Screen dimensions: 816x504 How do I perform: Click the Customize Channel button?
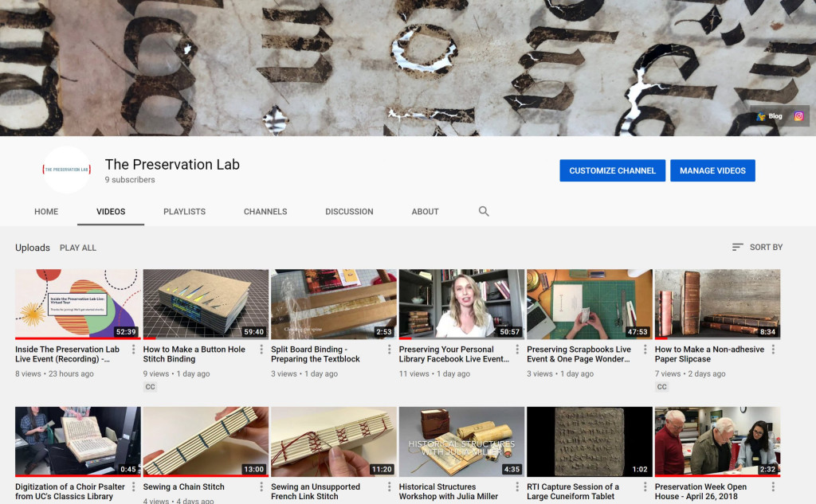coord(612,170)
